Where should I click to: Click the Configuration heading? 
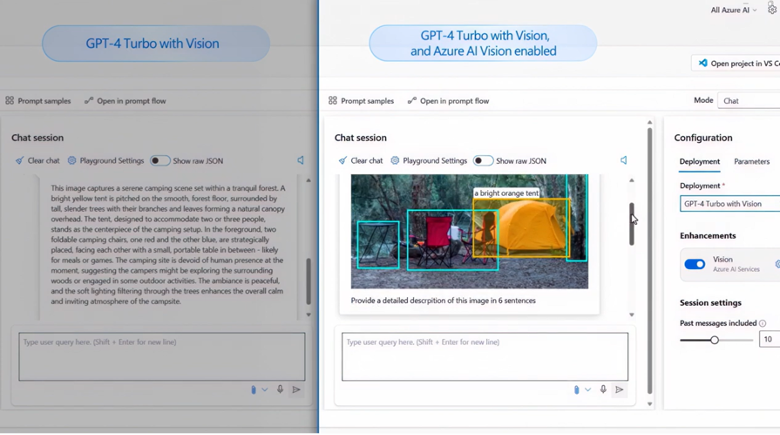point(703,137)
